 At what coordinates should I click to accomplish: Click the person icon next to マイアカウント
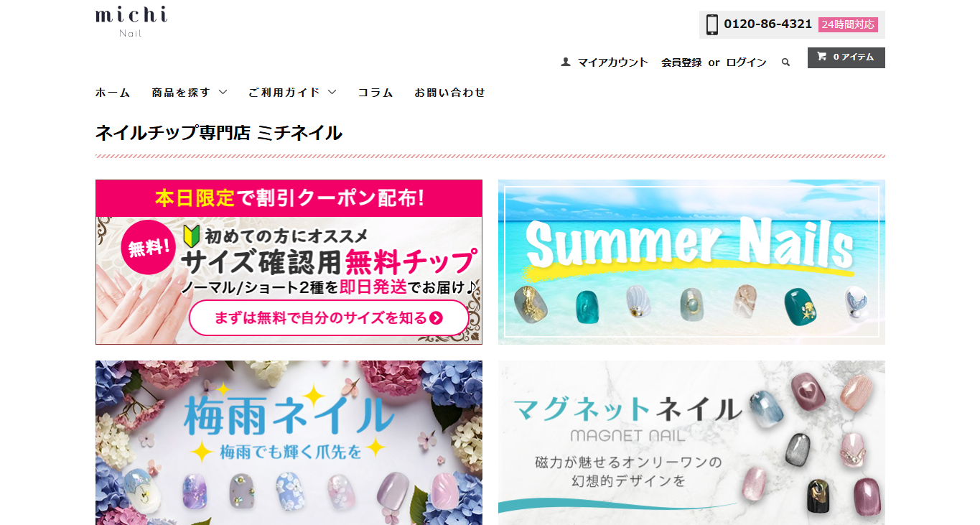566,62
